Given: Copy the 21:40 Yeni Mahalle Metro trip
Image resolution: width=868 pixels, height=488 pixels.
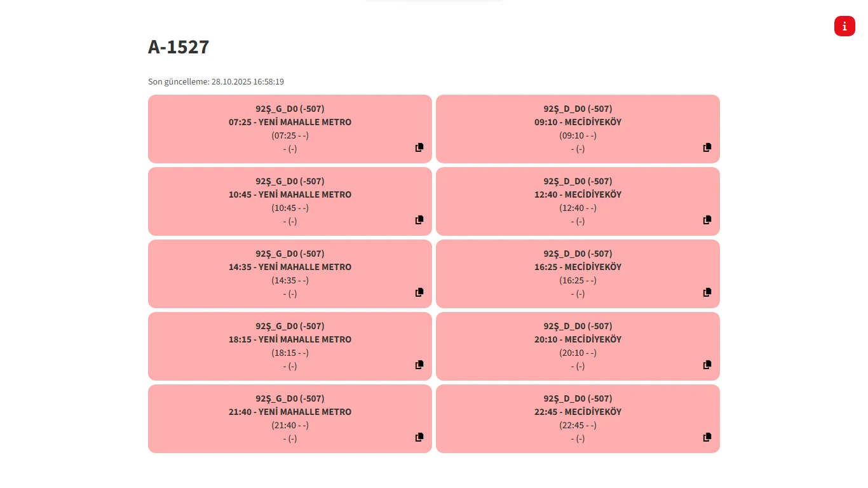Looking at the screenshot, I should click(x=419, y=437).
